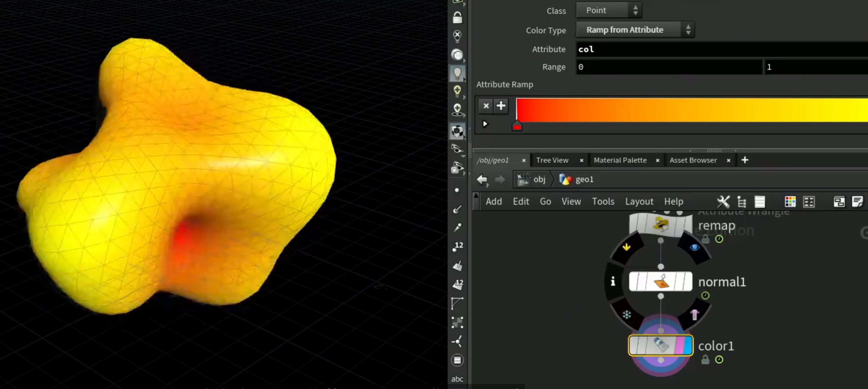Screen dimensions: 868x389
Task: Toggle the checkered material sphere display icon
Action: pyautogui.click(x=457, y=131)
